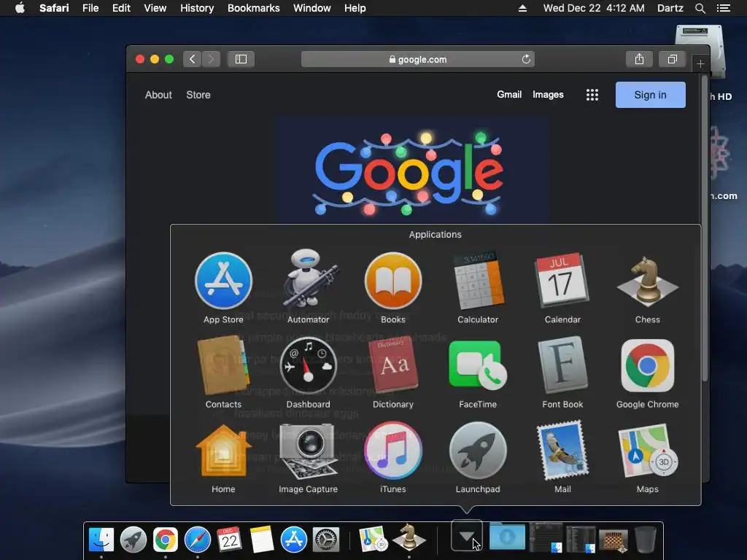This screenshot has width=747, height=560.
Task: Open System Preferences gear in Dock
Action: 326,540
